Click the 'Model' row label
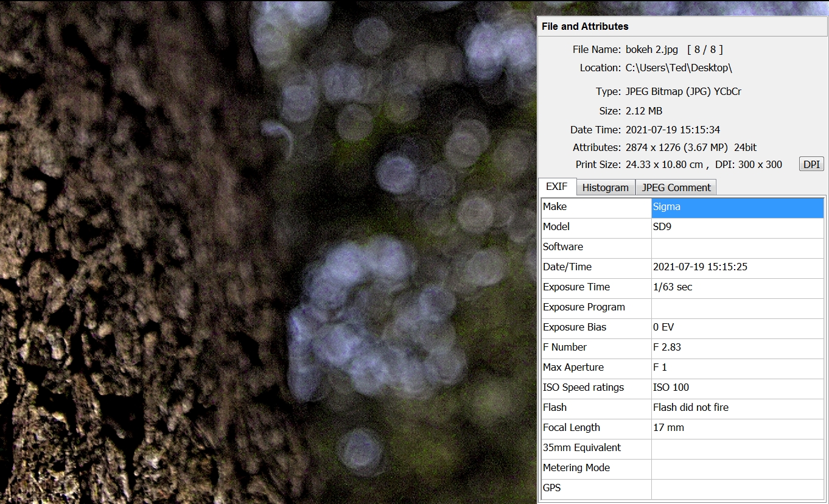Viewport: 829px width, 504px height. tap(596, 227)
